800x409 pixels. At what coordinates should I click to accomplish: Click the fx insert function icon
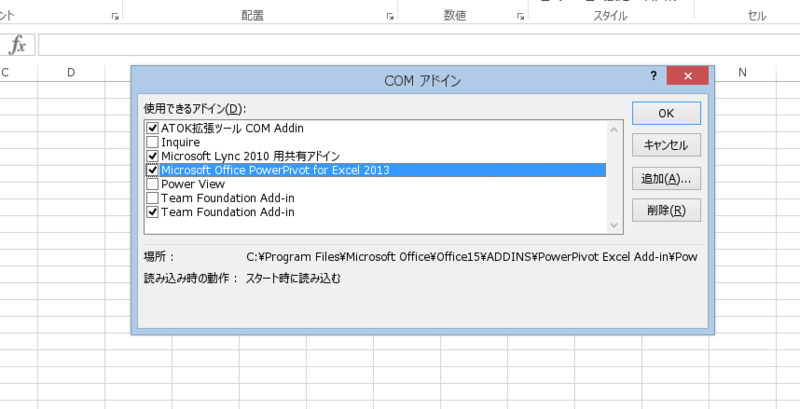click(17, 45)
